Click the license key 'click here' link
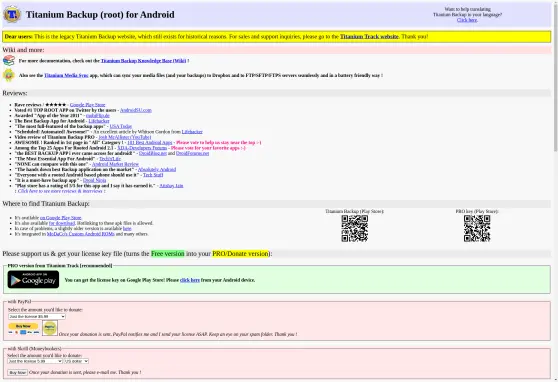Image resolution: width=558 pixels, height=382 pixels. [x=190, y=280]
